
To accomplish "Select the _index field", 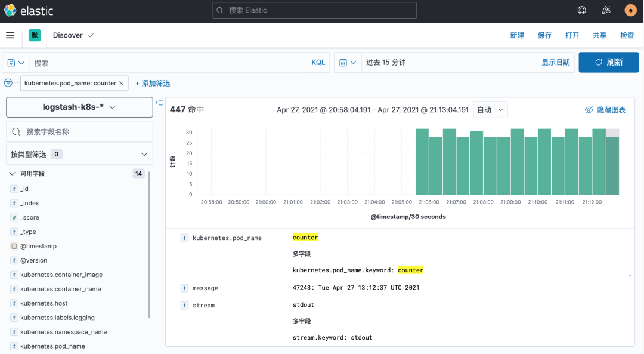I will point(30,203).
